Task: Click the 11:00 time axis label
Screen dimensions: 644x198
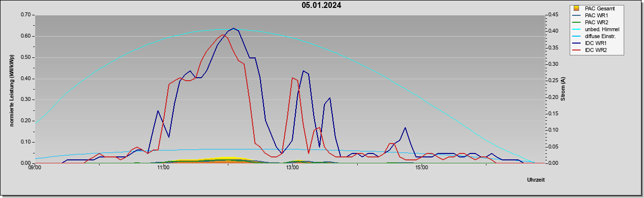Action: pos(163,167)
